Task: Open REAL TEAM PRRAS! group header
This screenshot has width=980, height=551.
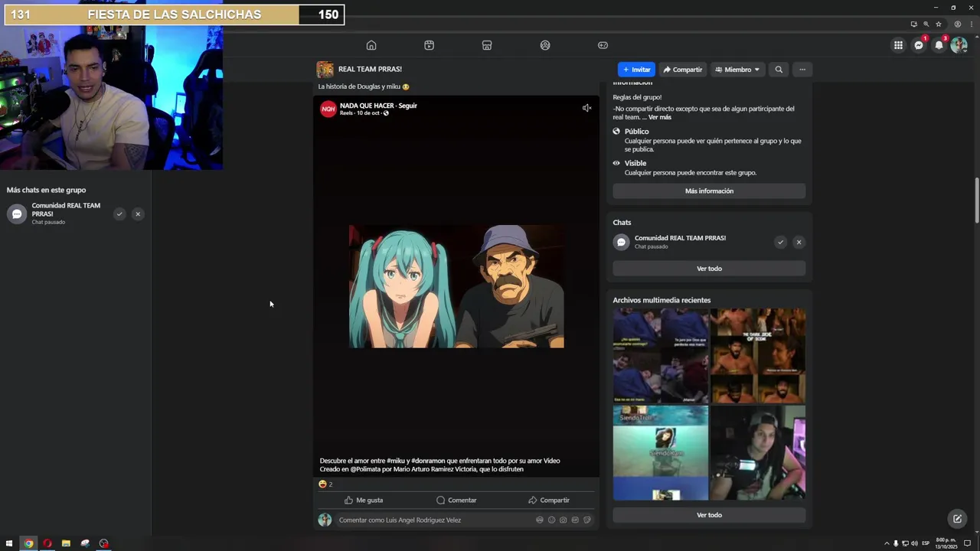Action: 370,70
